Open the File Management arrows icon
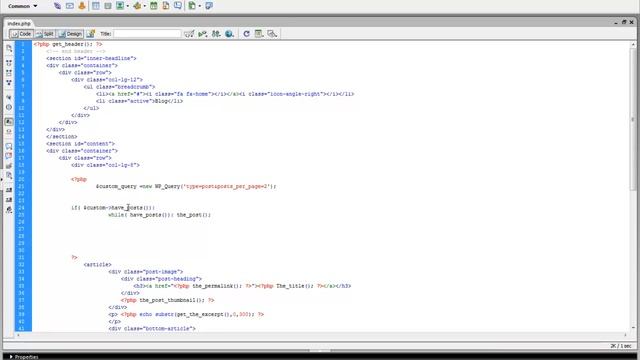Image resolution: width=640 pixels, height=360 pixels. pyautogui.click(x=216, y=34)
